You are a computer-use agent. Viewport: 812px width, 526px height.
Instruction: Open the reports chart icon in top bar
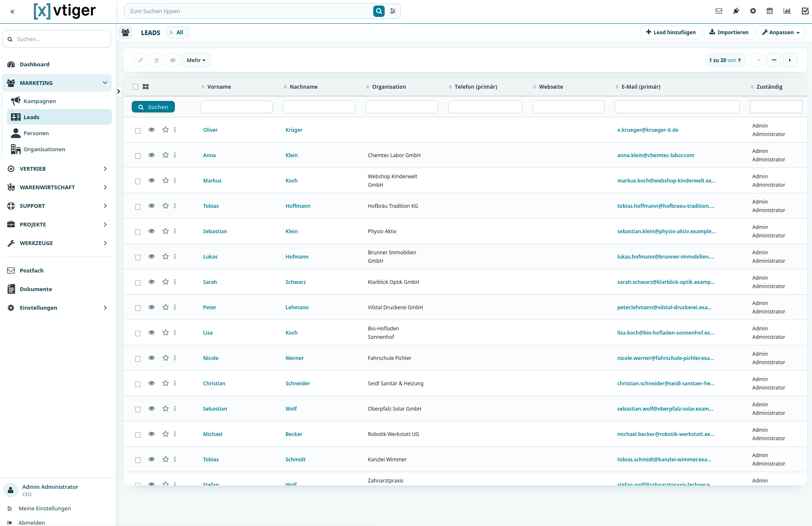787,11
